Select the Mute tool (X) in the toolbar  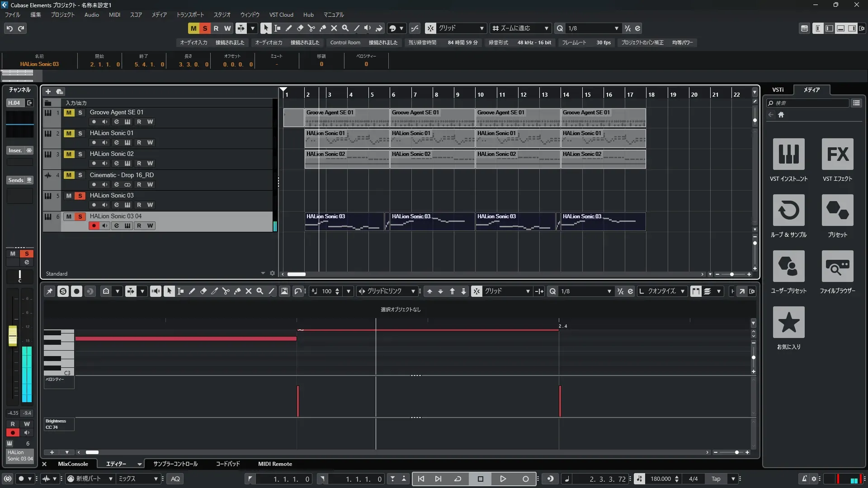click(334, 28)
